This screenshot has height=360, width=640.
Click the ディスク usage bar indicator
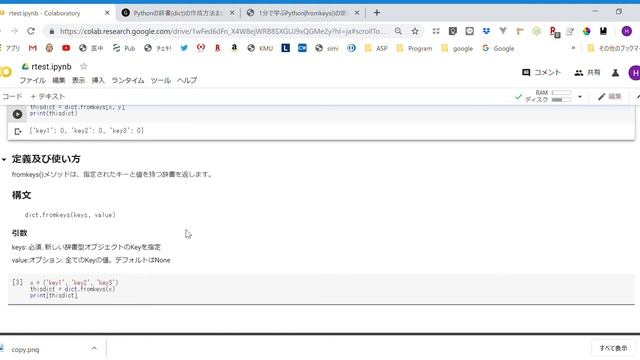(561, 100)
